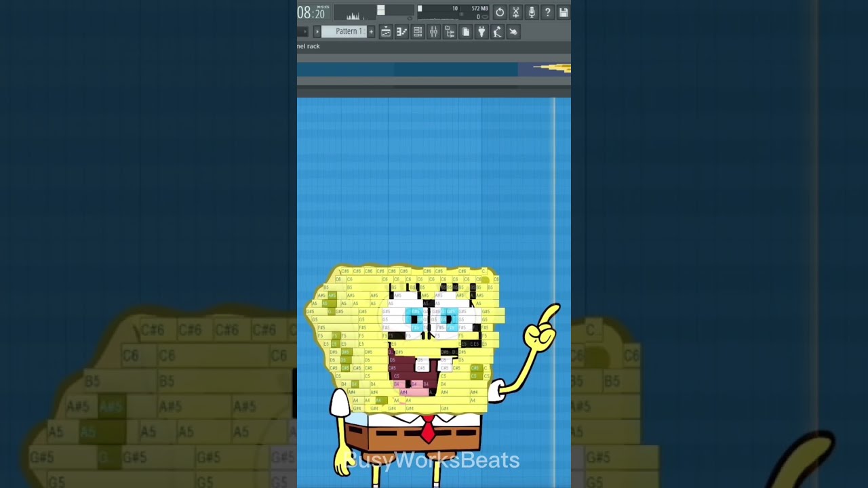Save the project with floppy icon
Screen dimensions: 868x488
pyautogui.click(x=564, y=12)
